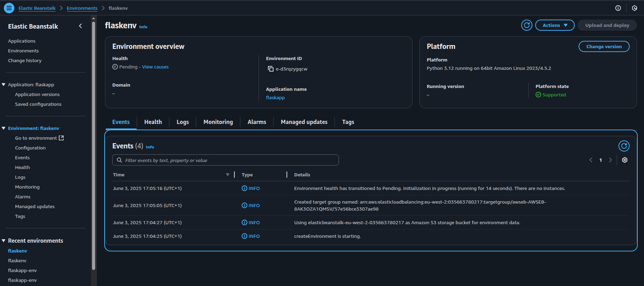644x286 pixels.
Task: Click the Supported platform state text
Action: 554,95
